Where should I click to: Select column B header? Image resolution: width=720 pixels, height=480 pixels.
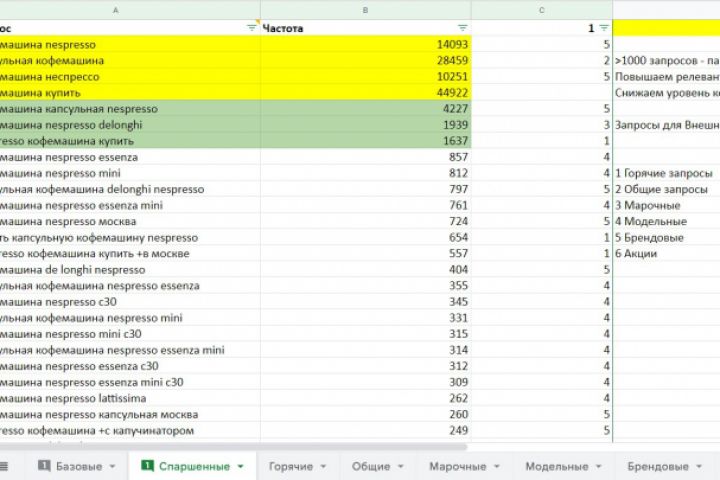(x=366, y=10)
